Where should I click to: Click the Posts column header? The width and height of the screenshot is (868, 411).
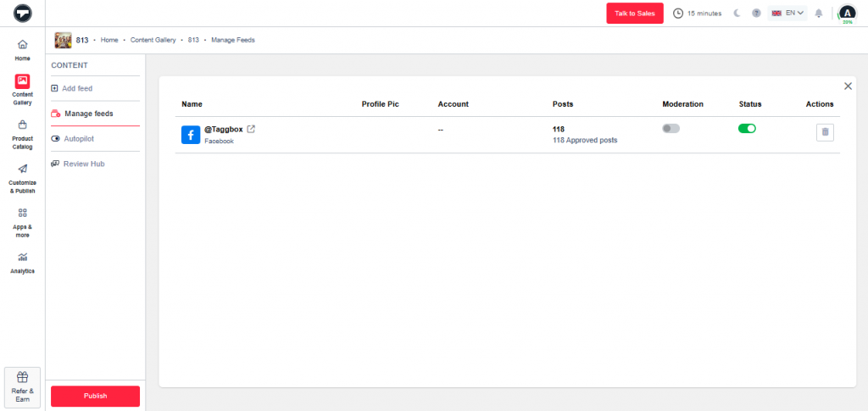[x=563, y=104]
